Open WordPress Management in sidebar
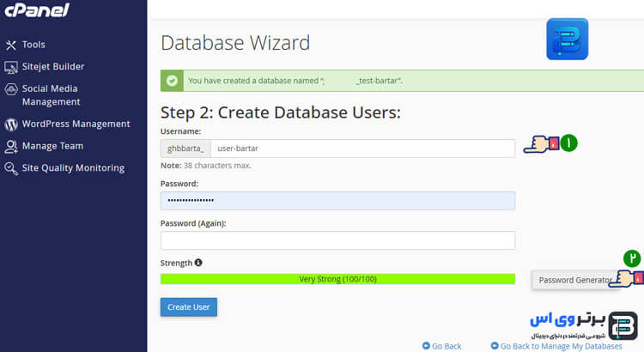This screenshot has height=352, width=644. tap(76, 124)
